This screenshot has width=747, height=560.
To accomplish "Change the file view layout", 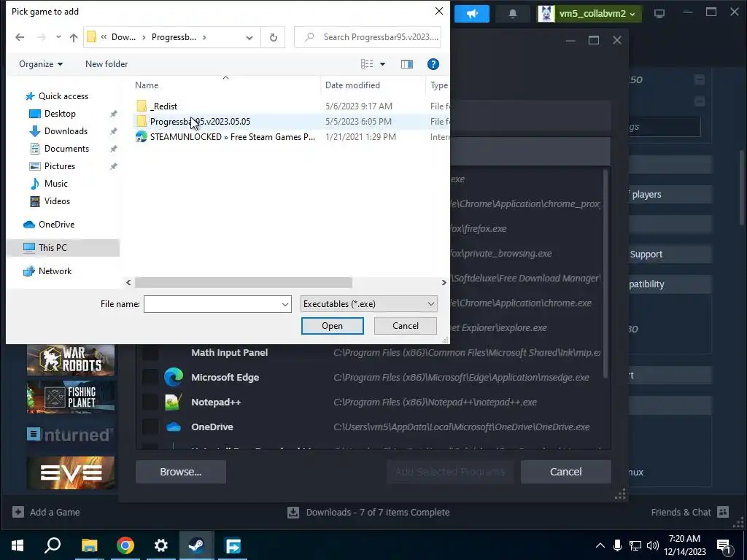I will [367, 64].
